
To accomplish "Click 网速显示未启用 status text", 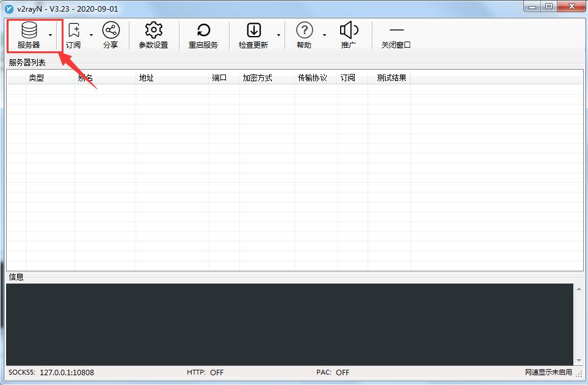I will tap(548, 372).
